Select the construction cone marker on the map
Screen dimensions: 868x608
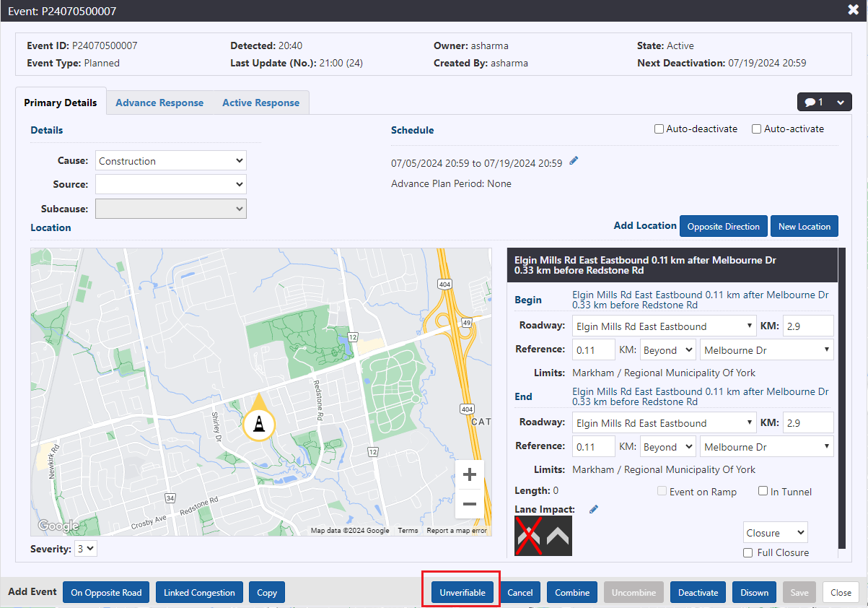tap(258, 423)
